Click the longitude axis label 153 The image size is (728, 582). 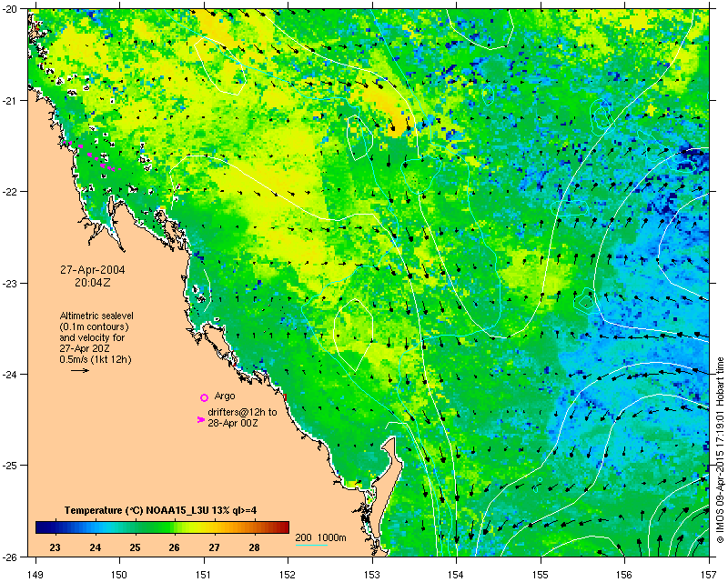[372, 575]
